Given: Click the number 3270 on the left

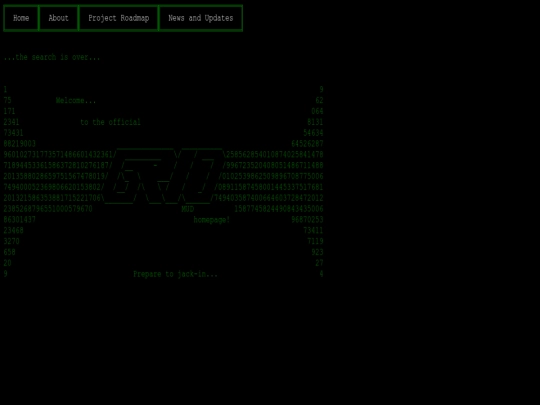Looking at the screenshot, I should (11, 241).
